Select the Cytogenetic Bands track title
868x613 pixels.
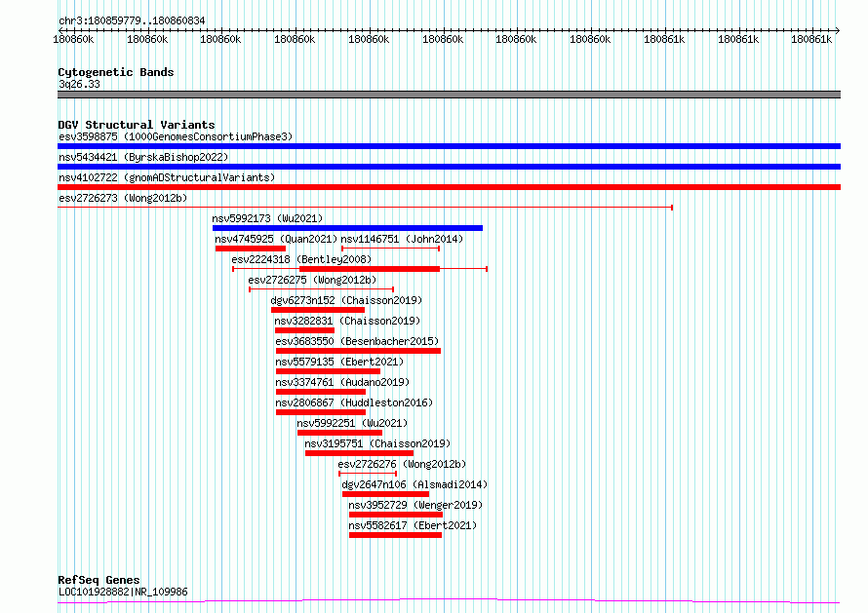[116, 72]
